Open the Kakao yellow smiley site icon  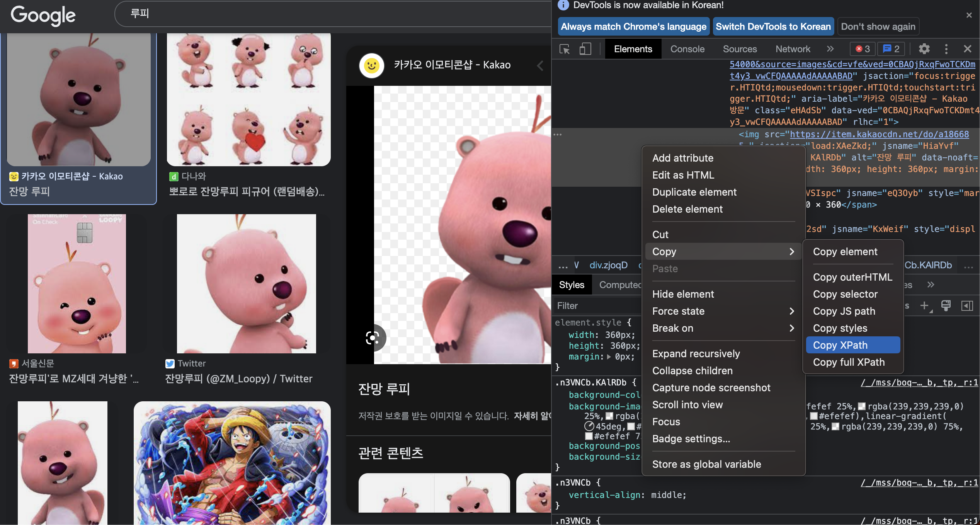coord(372,66)
